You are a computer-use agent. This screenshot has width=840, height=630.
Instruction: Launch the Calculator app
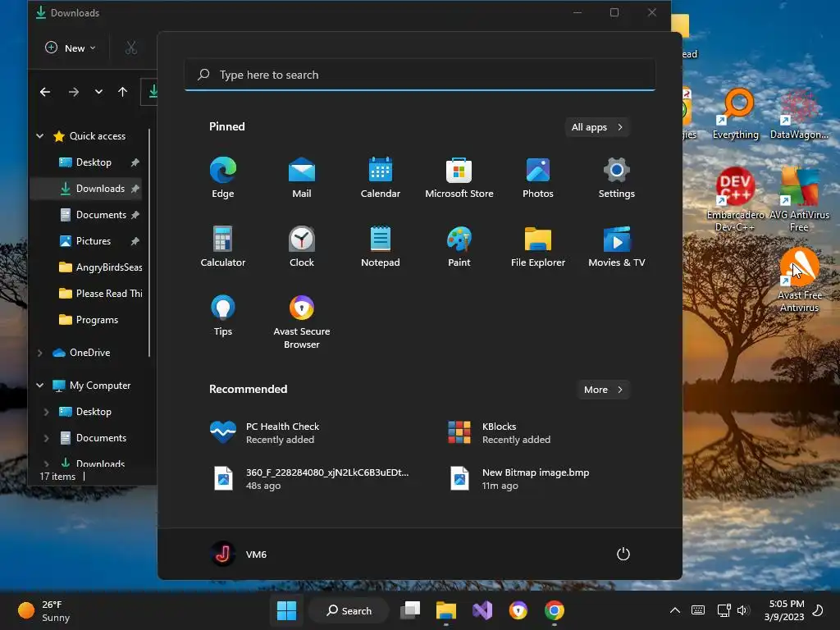[x=223, y=246]
